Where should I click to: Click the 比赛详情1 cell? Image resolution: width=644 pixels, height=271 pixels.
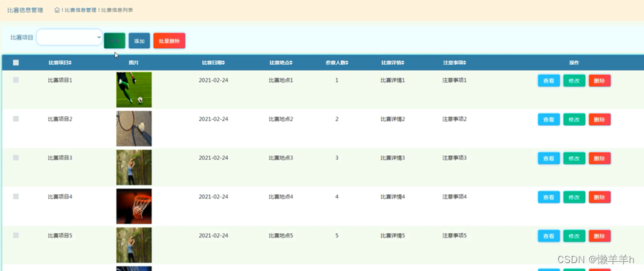point(393,80)
